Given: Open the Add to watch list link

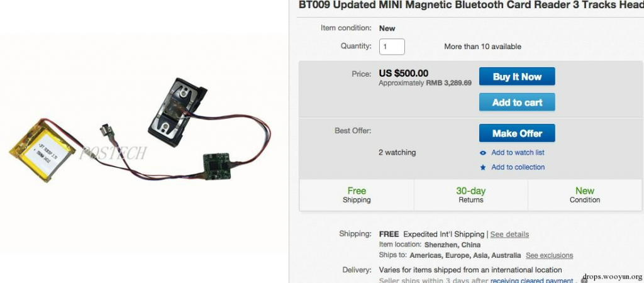Looking at the screenshot, I should click(518, 152).
